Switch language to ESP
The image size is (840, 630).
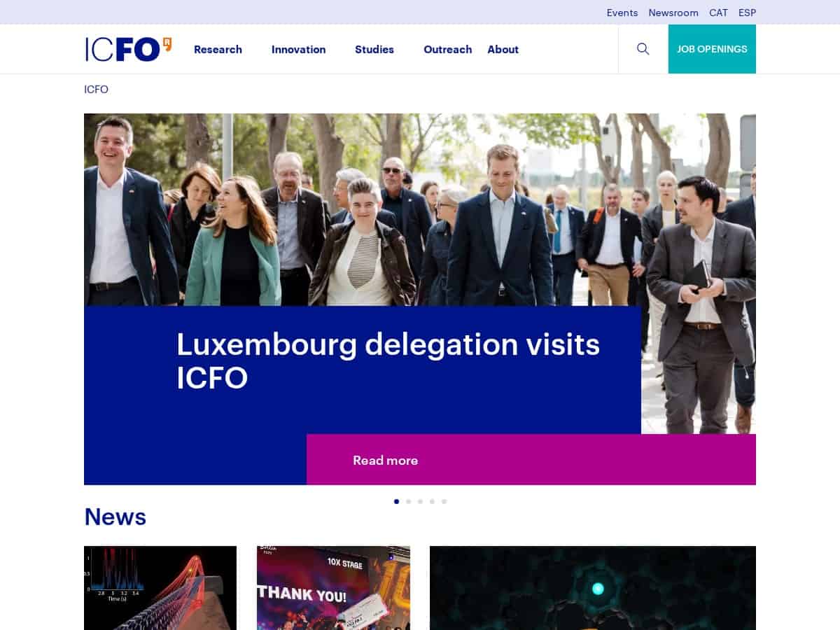pyautogui.click(x=747, y=13)
